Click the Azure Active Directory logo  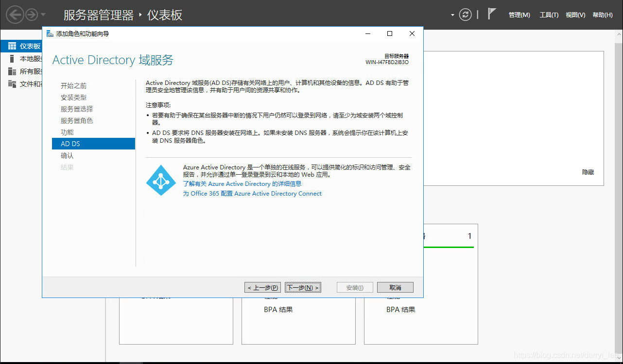click(x=161, y=180)
